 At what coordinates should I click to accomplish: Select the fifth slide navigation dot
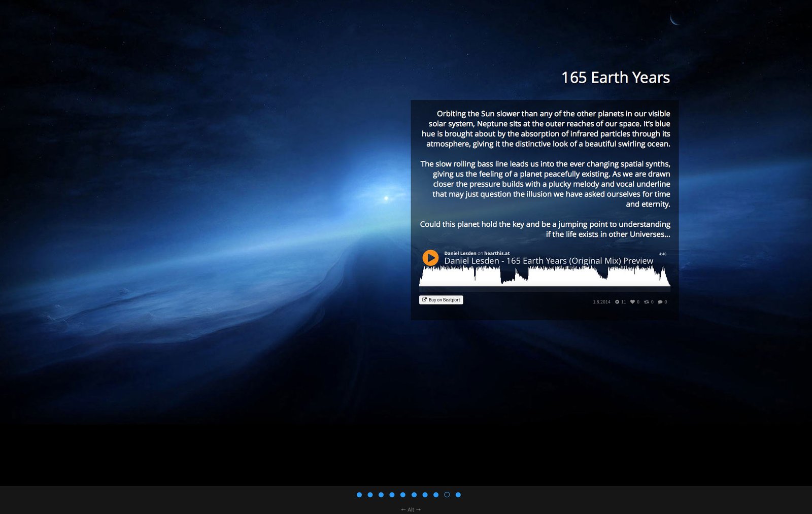pos(403,495)
